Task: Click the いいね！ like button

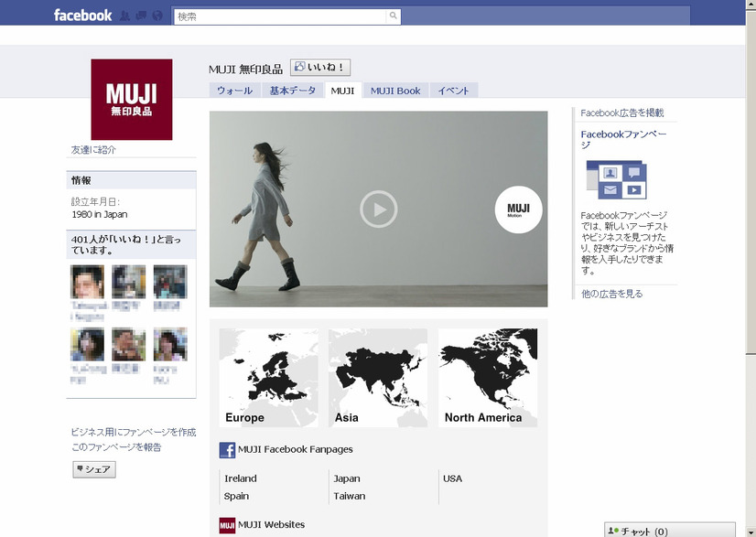Action: tap(320, 68)
